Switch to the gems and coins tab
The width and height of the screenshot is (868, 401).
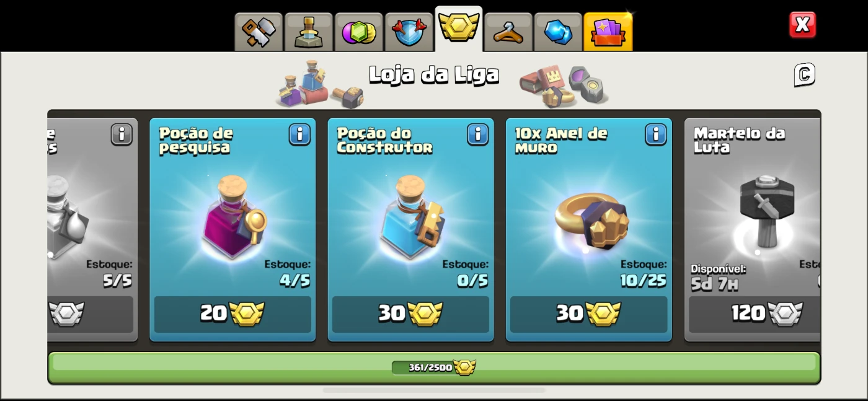click(358, 32)
